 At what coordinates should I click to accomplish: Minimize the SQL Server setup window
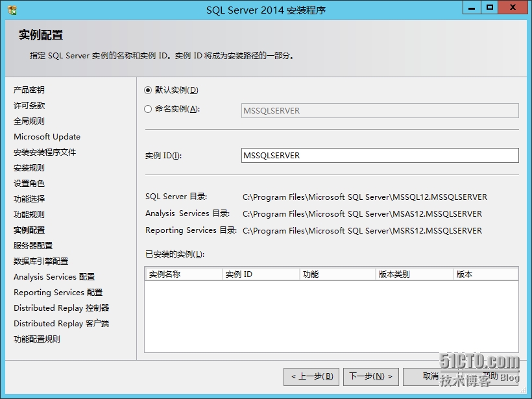point(472,8)
